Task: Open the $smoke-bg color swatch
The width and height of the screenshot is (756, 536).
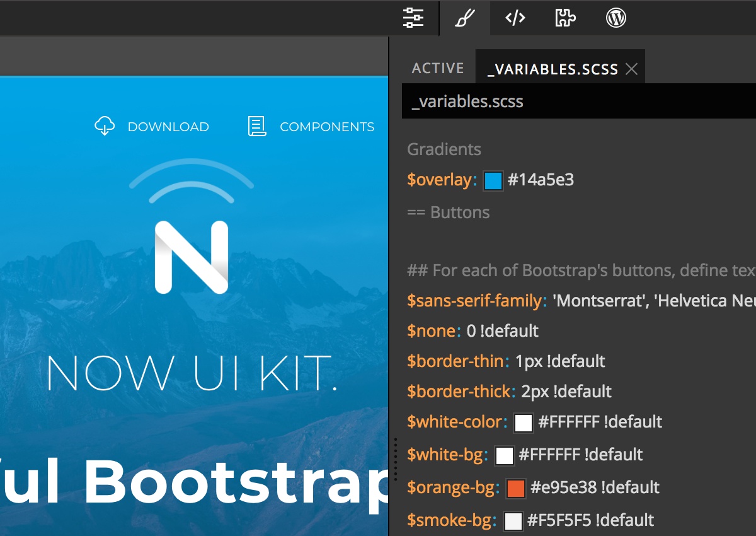Action: (513, 521)
